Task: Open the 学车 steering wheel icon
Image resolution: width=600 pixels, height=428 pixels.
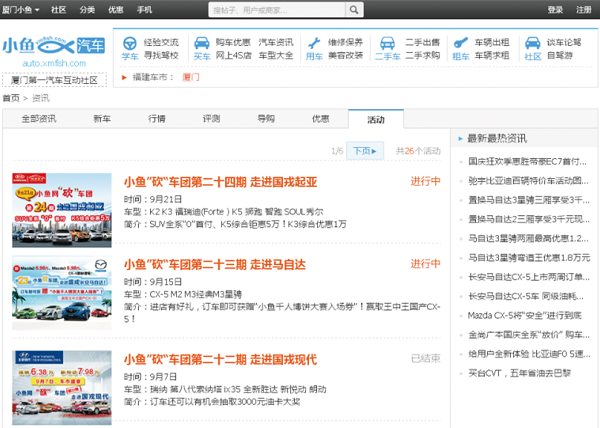Action: 130,43
